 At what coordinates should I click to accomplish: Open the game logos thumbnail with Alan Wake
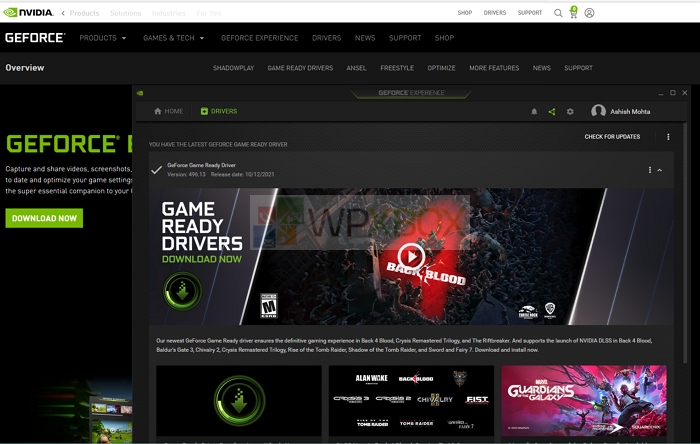point(411,401)
